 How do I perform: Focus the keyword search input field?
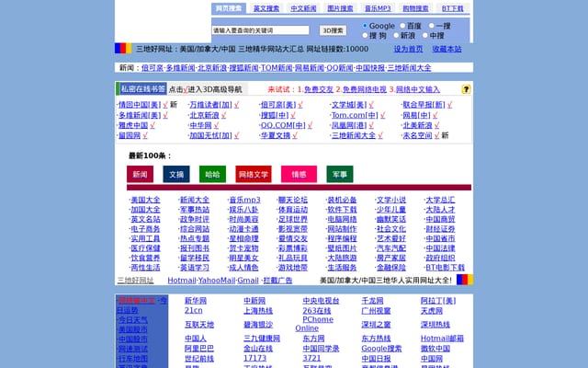pos(261,30)
